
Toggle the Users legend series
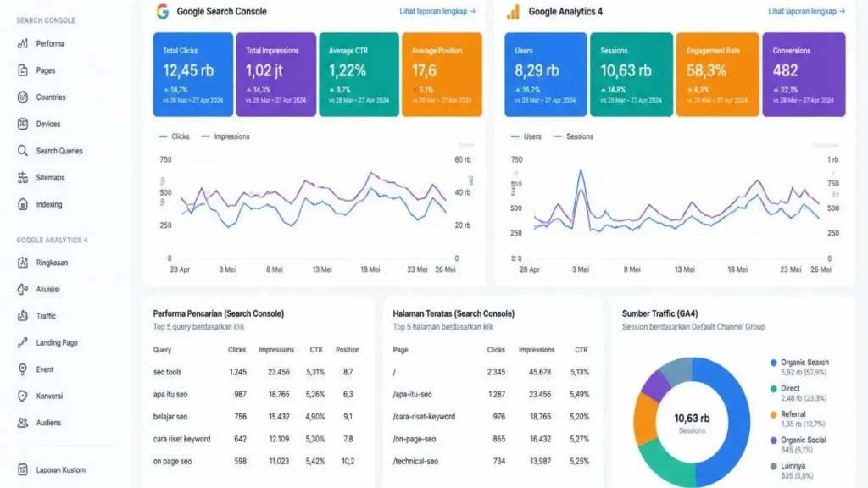526,136
